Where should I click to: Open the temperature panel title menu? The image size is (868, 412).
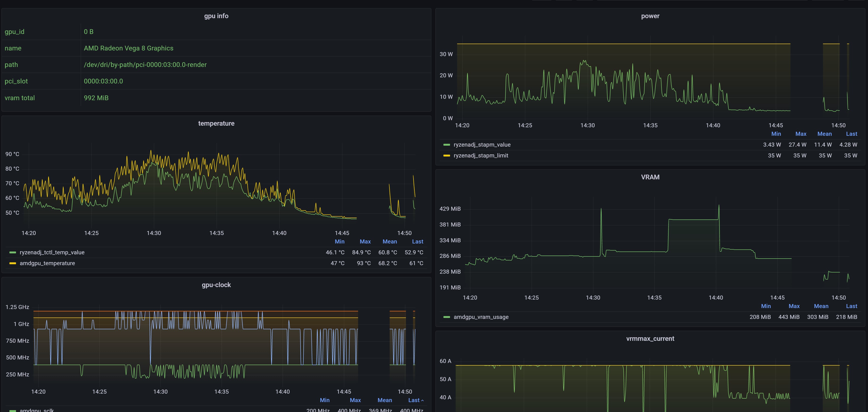click(216, 123)
